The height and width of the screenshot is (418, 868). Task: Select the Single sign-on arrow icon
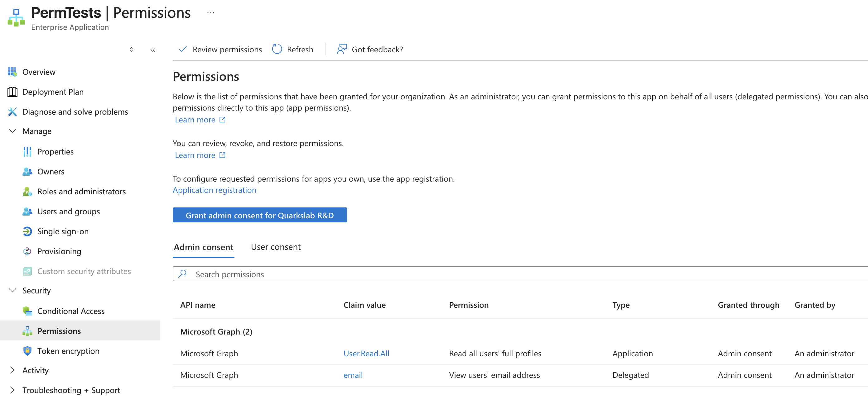point(27,231)
